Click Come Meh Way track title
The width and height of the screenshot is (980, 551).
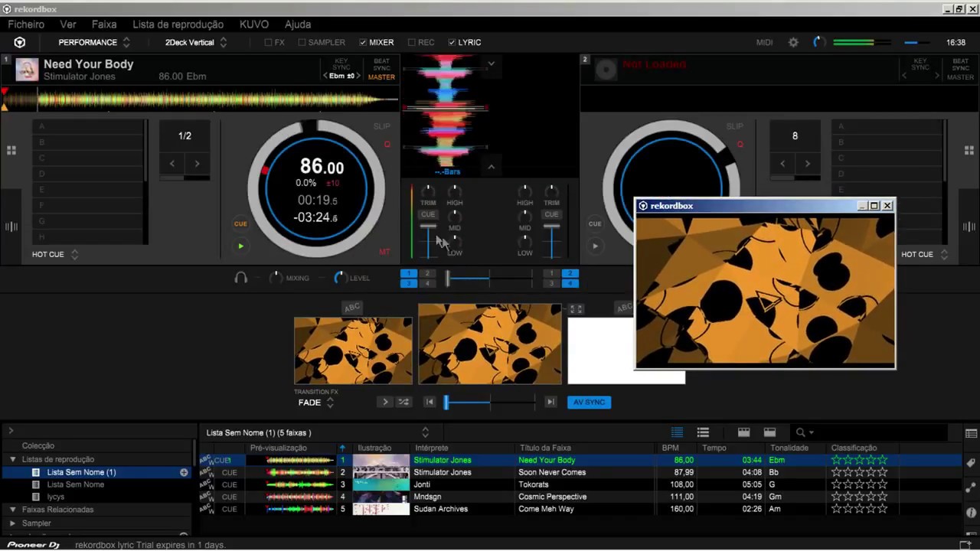(x=546, y=509)
